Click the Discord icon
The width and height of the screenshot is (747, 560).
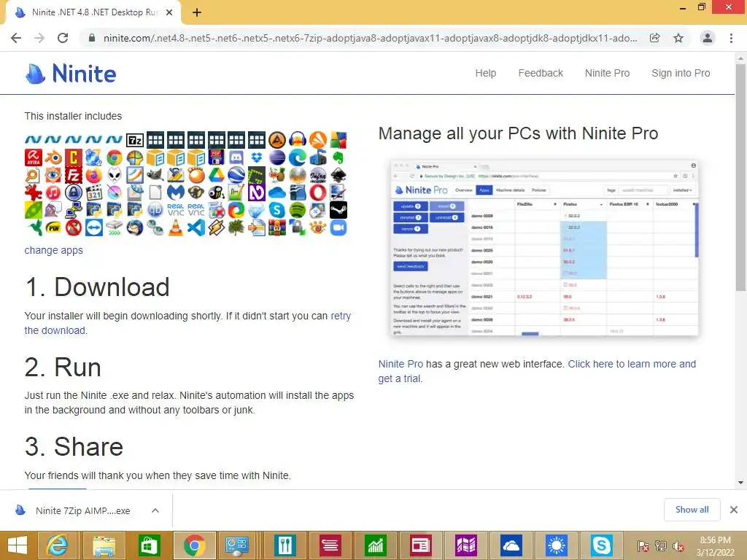pos(236,157)
